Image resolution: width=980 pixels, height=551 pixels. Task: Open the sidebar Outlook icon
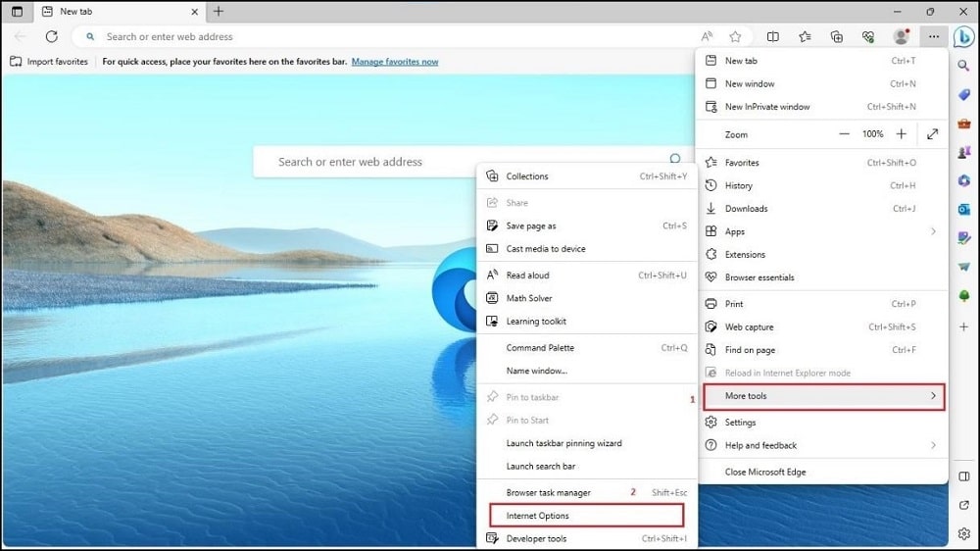[x=963, y=209]
